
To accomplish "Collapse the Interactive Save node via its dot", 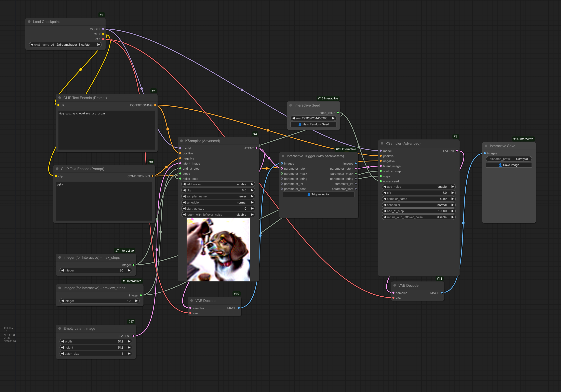I will pyautogui.click(x=486, y=146).
